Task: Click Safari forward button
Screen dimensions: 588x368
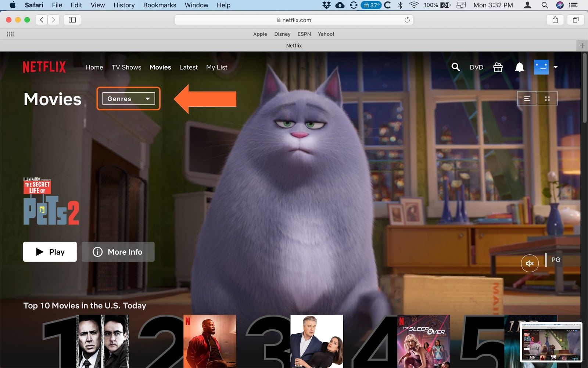Action: click(53, 20)
